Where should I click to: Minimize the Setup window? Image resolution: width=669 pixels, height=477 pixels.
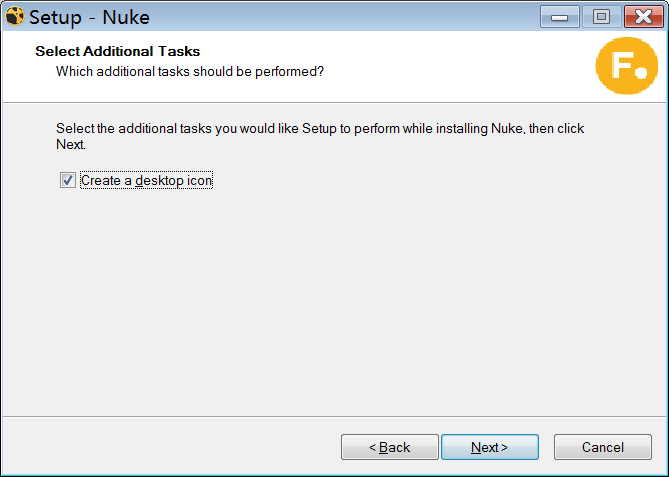pos(565,17)
